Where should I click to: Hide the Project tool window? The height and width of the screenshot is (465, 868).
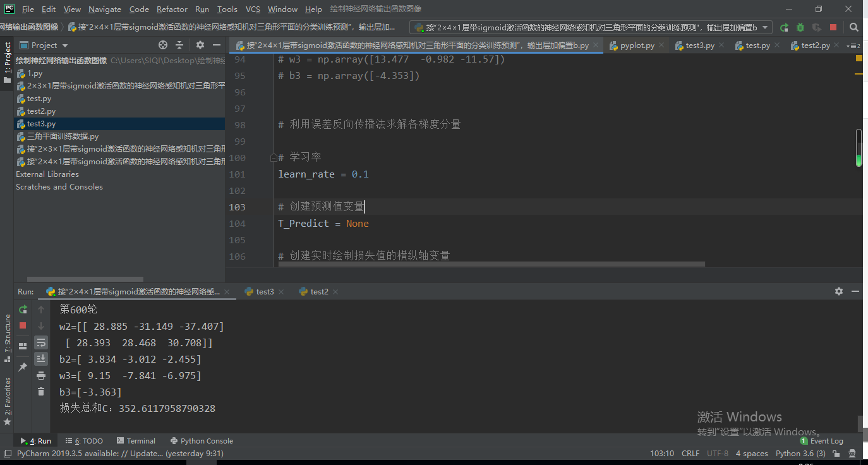click(x=217, y=45)
